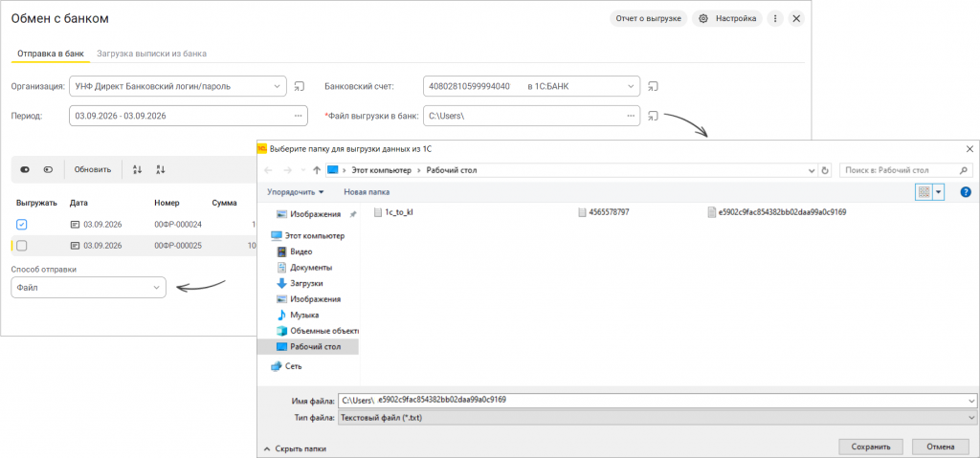Click ellipsis in Файл выгрузки в банк field
Image resolution: width=980 pixels, height=458 pixels.
point(632,116)
